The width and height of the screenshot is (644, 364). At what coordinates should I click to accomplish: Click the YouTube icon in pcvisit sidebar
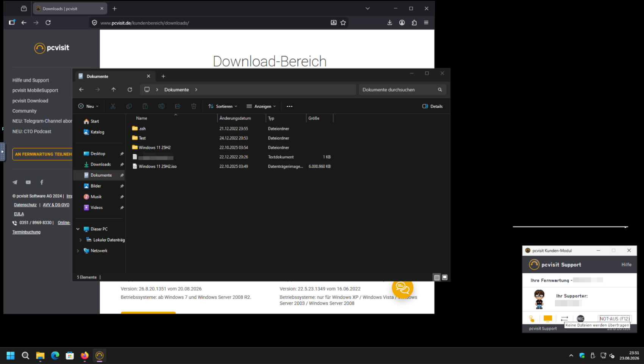click(x=28, y=182)
